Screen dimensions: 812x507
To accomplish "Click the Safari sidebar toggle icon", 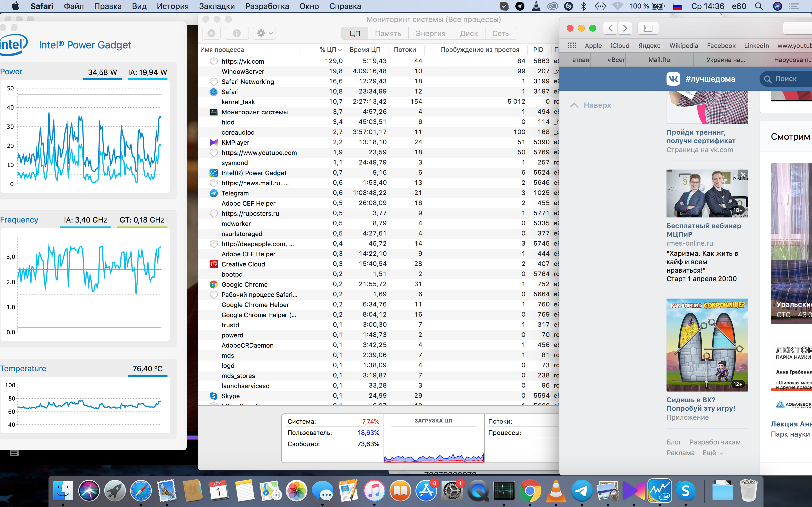I will [x=648, y=28].
